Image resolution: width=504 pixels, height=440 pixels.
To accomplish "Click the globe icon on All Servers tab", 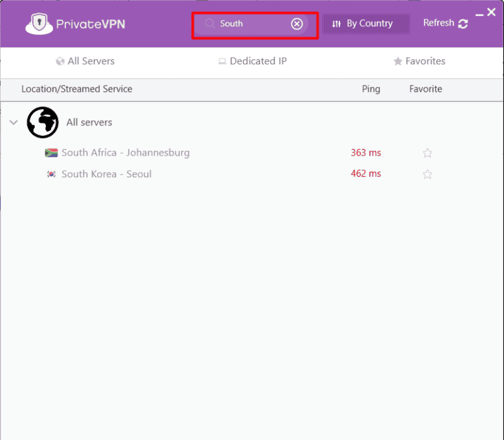I will [60, 61].
